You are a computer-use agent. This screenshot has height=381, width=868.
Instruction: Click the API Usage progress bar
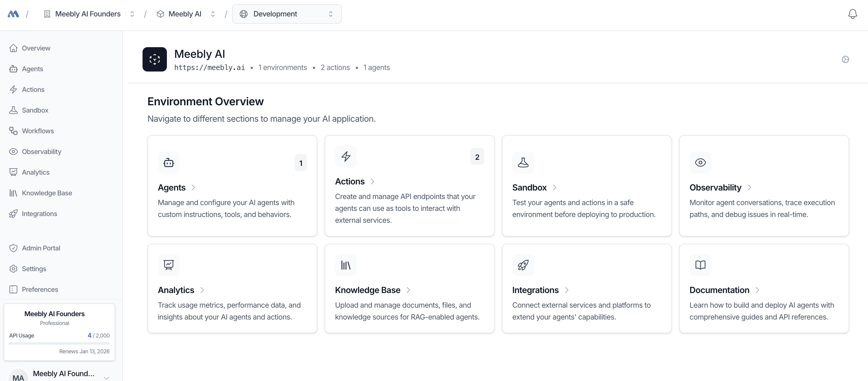click(x=59, y=344)
